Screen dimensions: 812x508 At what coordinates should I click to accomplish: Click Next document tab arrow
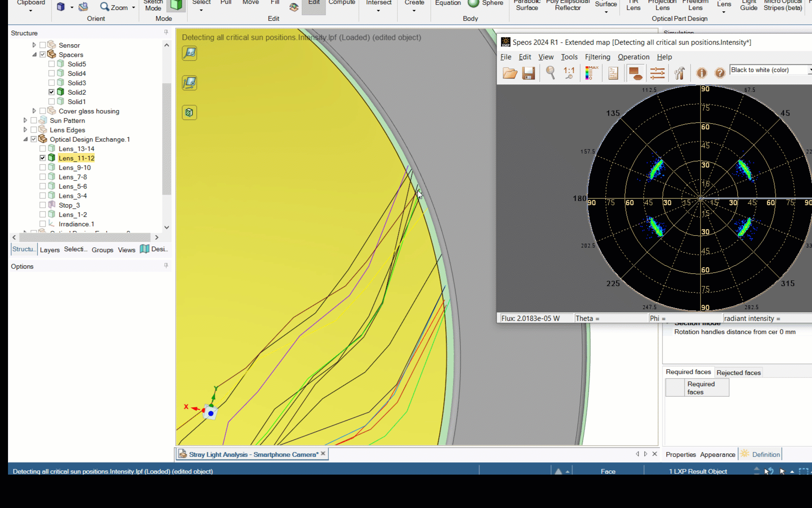pyautogui.click(x=646, y=454)
